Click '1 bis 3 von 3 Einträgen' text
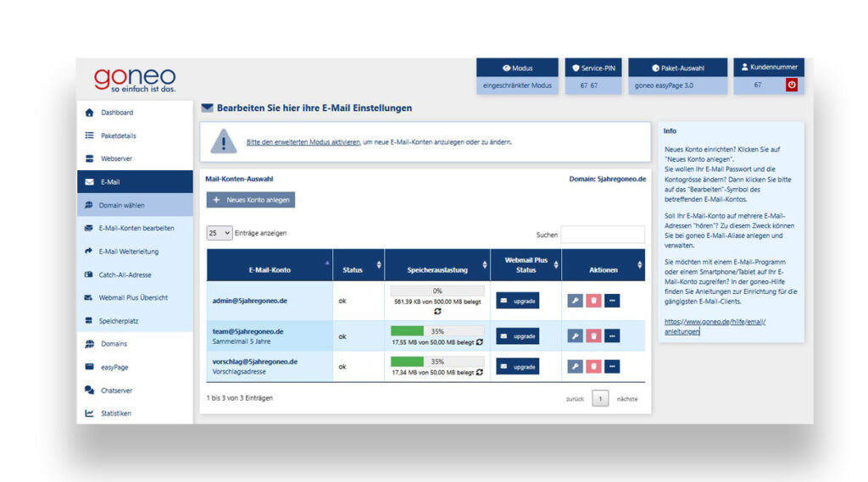 (240, 398)
